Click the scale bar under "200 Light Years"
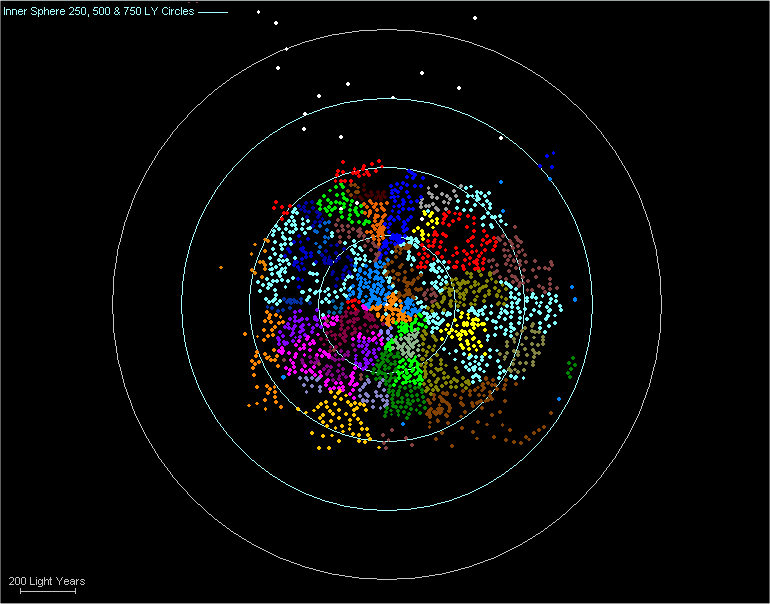The image size is (770, 604). (x=48, y=591)
